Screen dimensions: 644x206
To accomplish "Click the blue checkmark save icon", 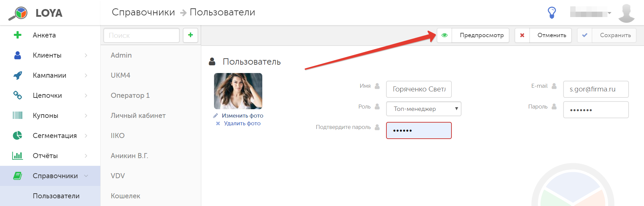I will point(585,35).
